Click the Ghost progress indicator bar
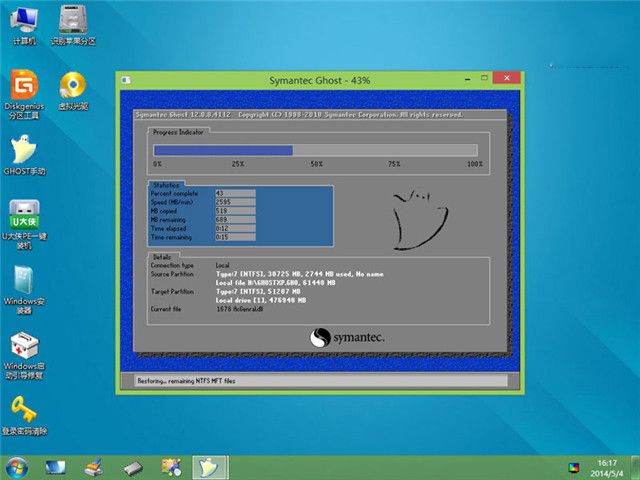The height and width of the screenshot is (480, 640). (x=315, y=150)
